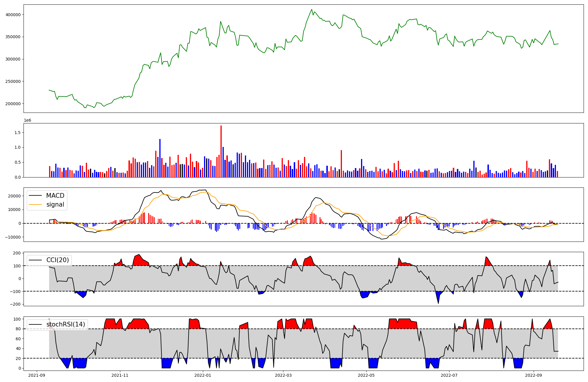Click the 2022-03 date tick label
Screen dimensions: 588x382
tap(283, 375)
